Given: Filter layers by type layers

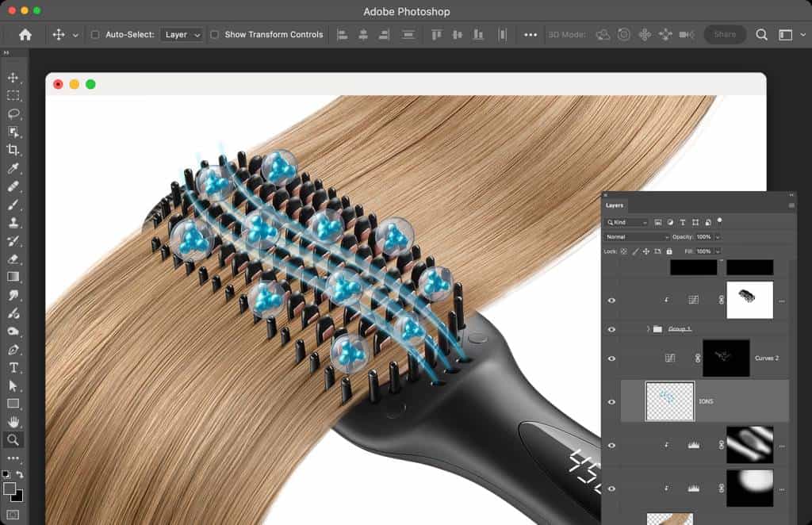Looking at the screenshot, I should [683, 222].
